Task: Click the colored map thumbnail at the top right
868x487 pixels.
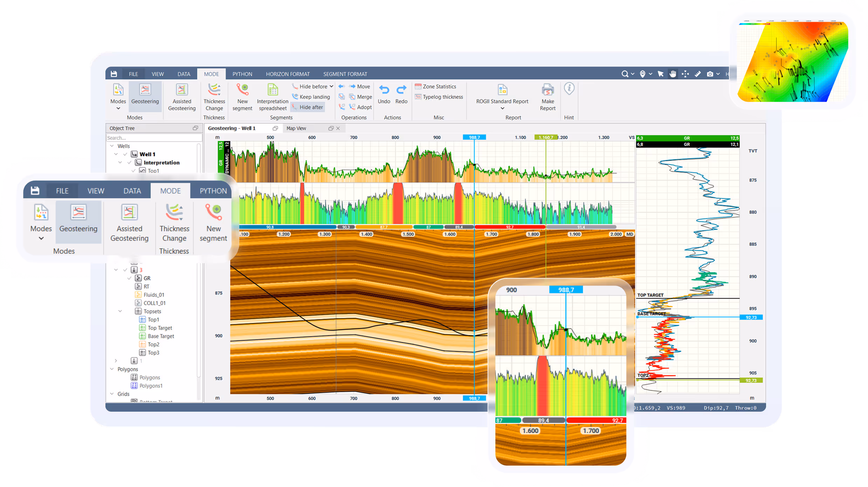Action: (792, 62)
